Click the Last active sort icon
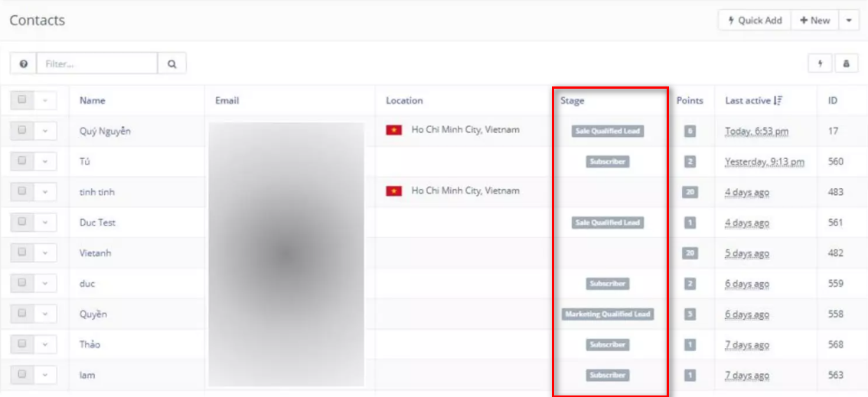Image resolution: width=868 pixels, height=397 pixels. click(x=778, y=101)
